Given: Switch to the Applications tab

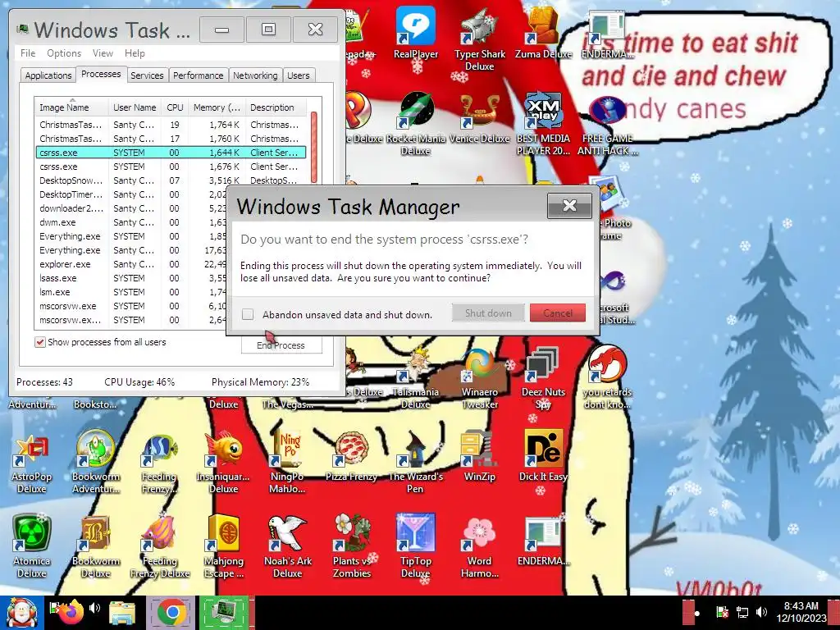Looking at the screenshot, I should point(48,75).
